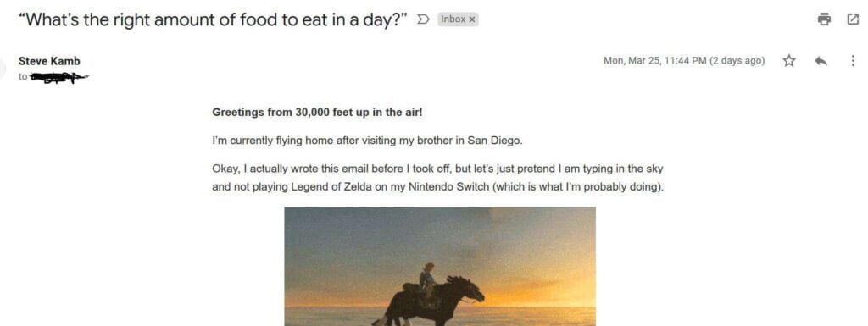Click the email subject about food amount
The width and height of the screenshot is (868, 326).
pos(213,19)
